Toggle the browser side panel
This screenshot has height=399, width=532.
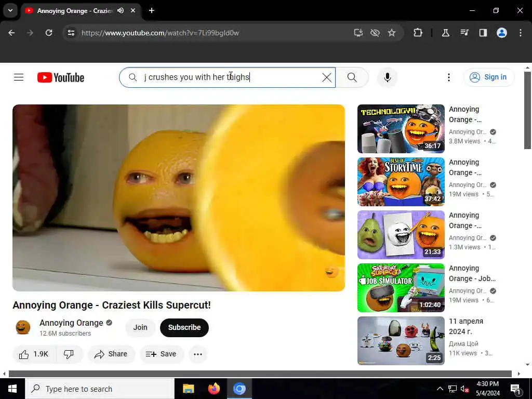(x=483, y=33)
